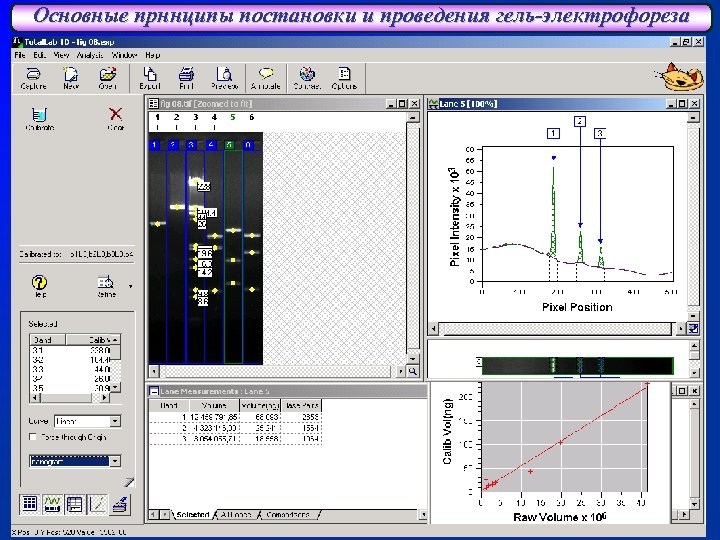The width and height of the screenshot is (720, 540).
Task: Click the Print Preview icon
Action: coord(225,75)
